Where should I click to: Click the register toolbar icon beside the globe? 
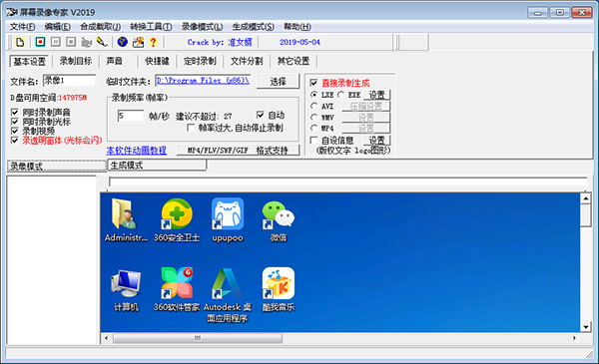[138, 42]
